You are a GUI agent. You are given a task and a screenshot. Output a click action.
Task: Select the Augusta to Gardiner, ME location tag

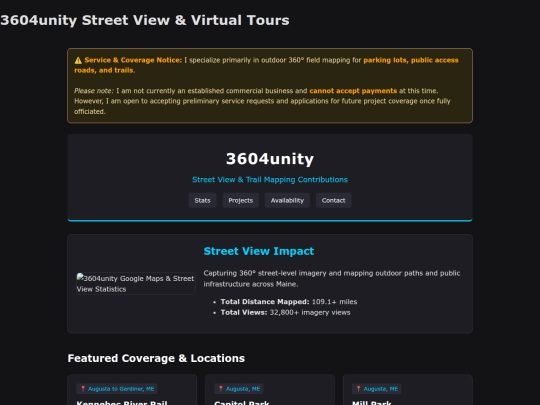(117, 389)
